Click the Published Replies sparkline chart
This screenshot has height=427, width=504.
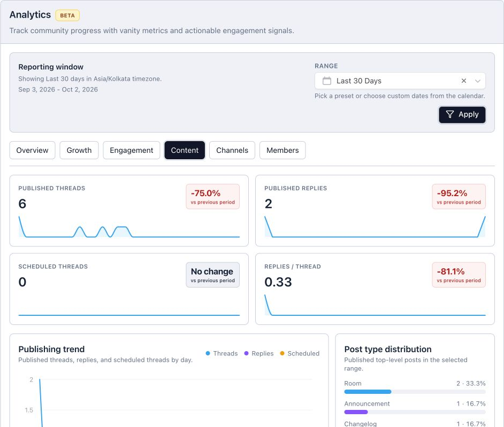[375, 227]
